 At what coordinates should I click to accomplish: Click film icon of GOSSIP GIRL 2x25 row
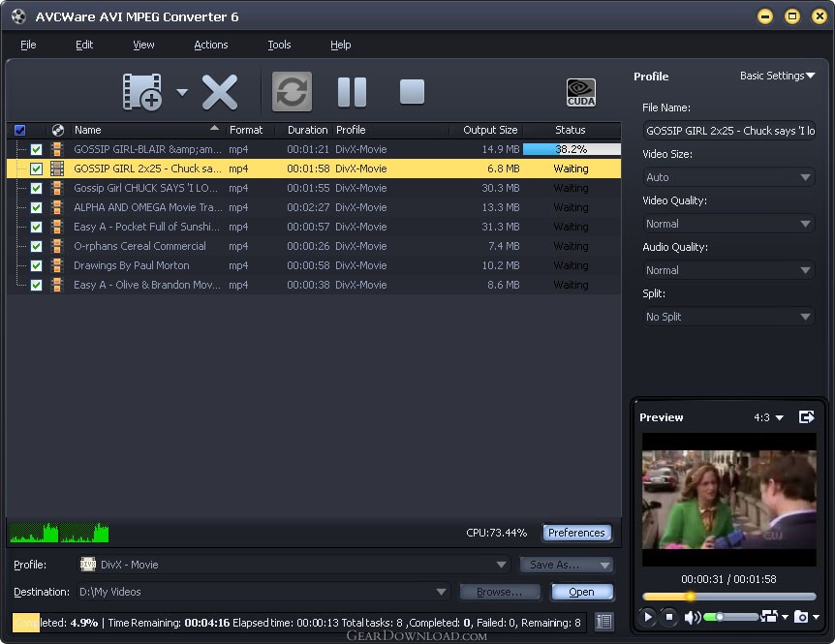[x=57, y=169]
